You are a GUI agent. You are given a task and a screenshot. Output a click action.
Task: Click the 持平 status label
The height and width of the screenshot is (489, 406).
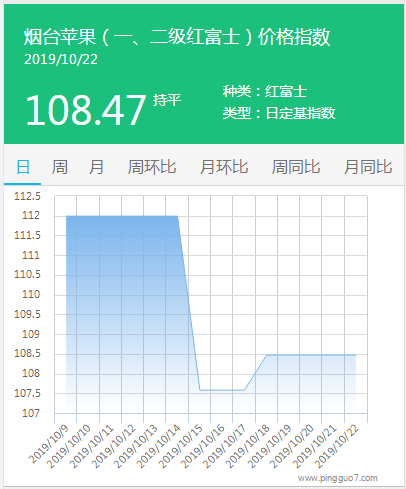(x=167, y=100)
